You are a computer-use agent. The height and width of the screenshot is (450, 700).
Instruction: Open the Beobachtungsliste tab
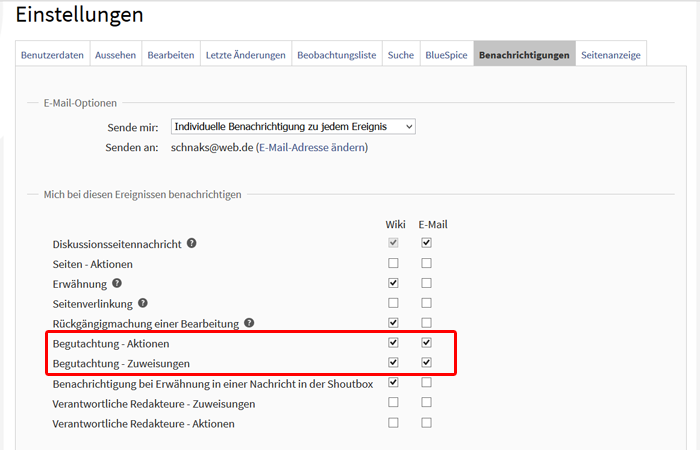[x=336, y=54]
